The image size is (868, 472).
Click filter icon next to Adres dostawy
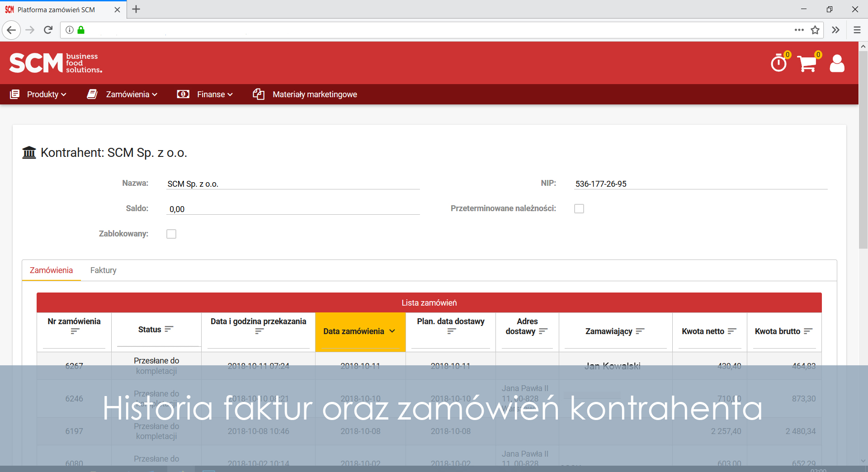543,331
